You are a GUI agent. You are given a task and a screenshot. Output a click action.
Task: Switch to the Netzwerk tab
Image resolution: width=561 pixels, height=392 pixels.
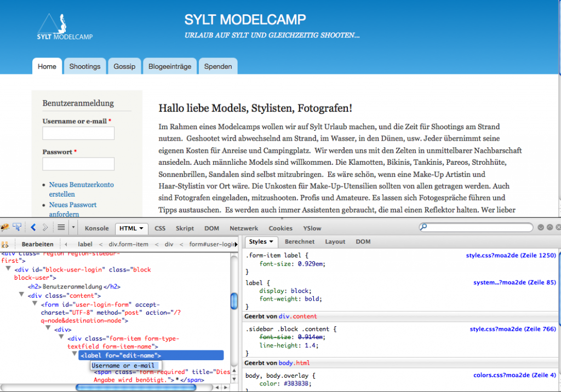tap(244, 228)
